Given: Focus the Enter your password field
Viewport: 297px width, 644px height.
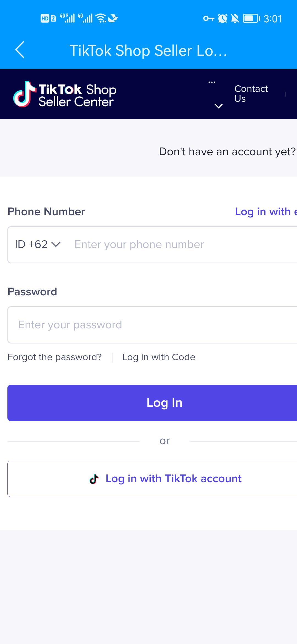Looking at the screenshot, I should pyautogui.click(x=152, y=325).
